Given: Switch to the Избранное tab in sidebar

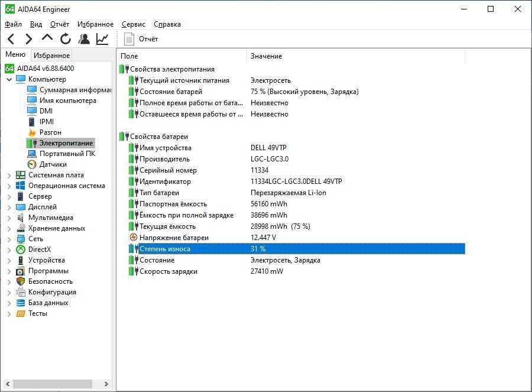Looking at the screenshot, I should pos(51,55).
